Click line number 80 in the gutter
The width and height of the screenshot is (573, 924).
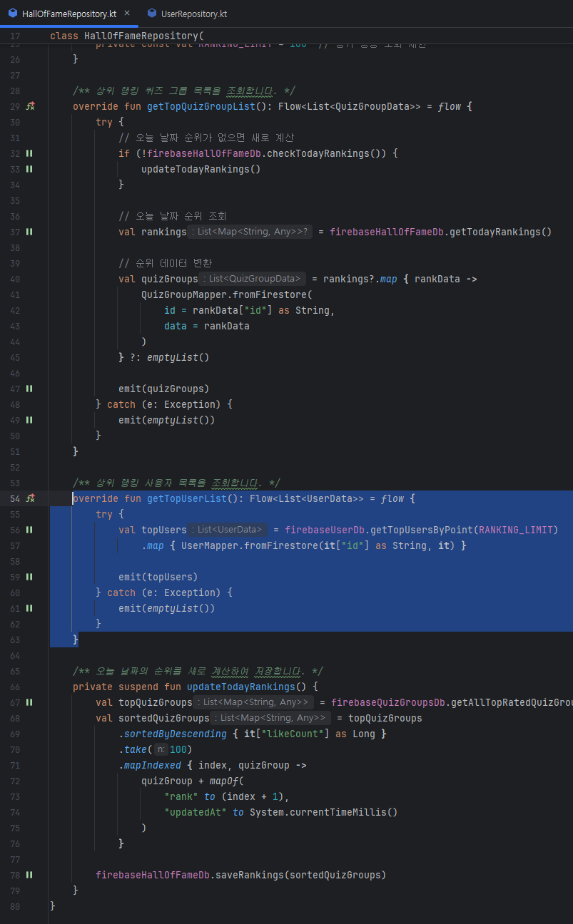pyautogui.click(x=16, y=906)
